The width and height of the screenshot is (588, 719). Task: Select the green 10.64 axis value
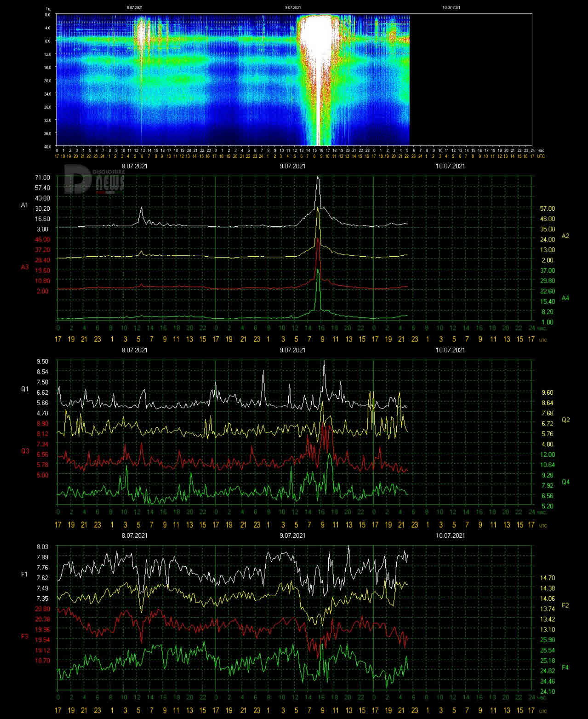(x=548, y=465)
